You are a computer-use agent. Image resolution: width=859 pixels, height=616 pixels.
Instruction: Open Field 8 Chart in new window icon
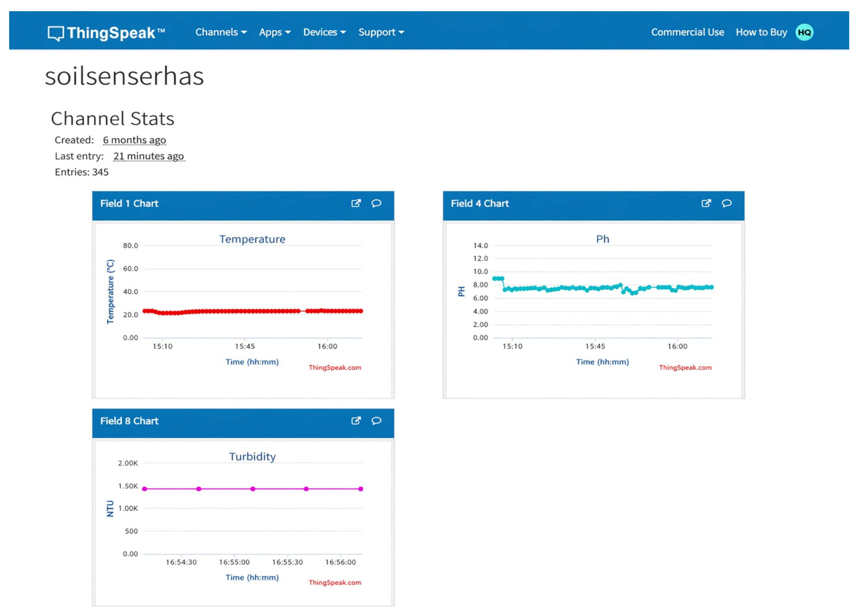tap(356, 421)
